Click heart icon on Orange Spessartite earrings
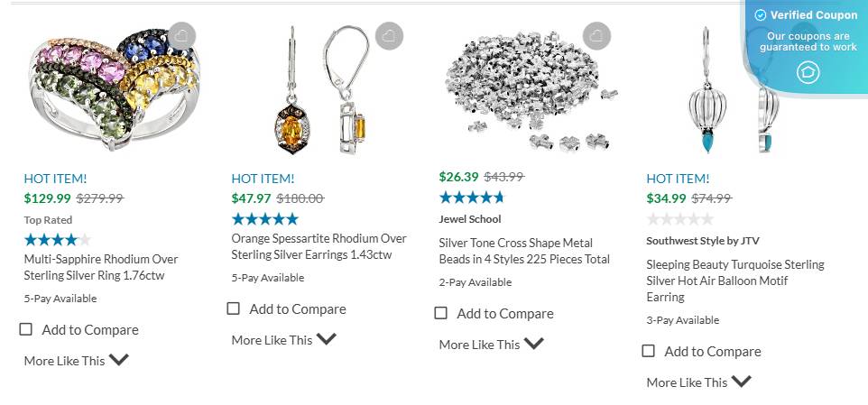The height and width of the screenshot is (405, 868). pos(389,36)
